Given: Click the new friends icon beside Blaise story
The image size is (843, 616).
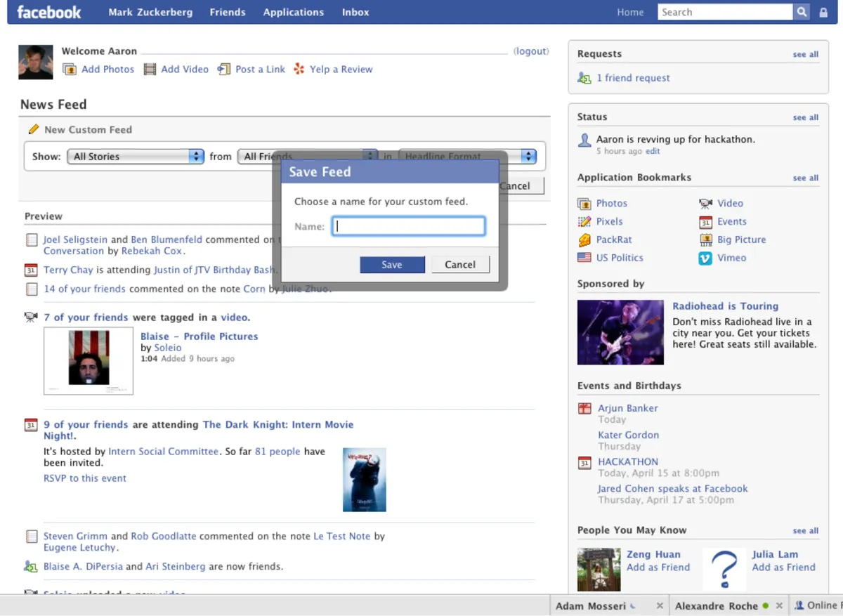Looking at the screenshot, I should 31,566.
